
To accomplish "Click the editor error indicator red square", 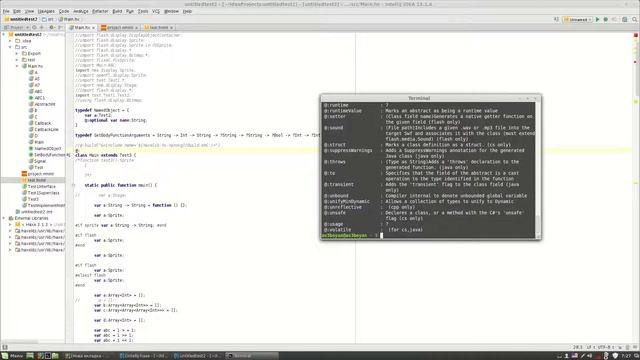I will coord(636,36).
